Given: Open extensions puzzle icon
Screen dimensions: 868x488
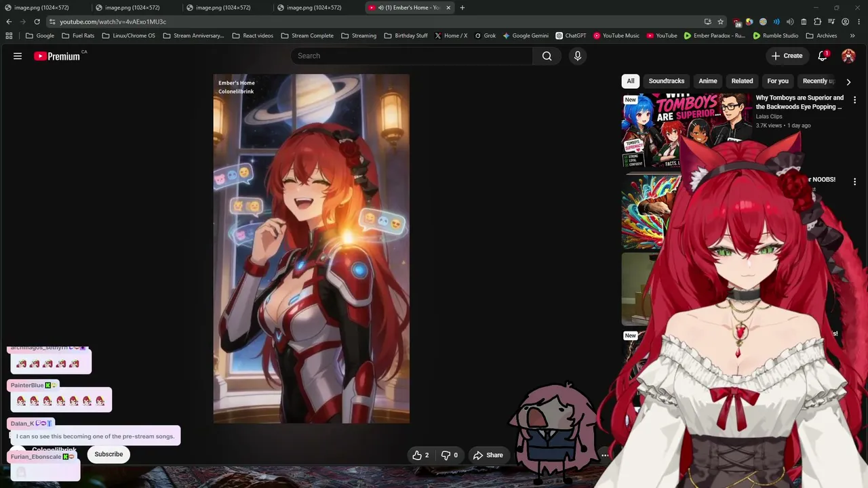Looking at the screenshot, I should [x=817, y=22].
